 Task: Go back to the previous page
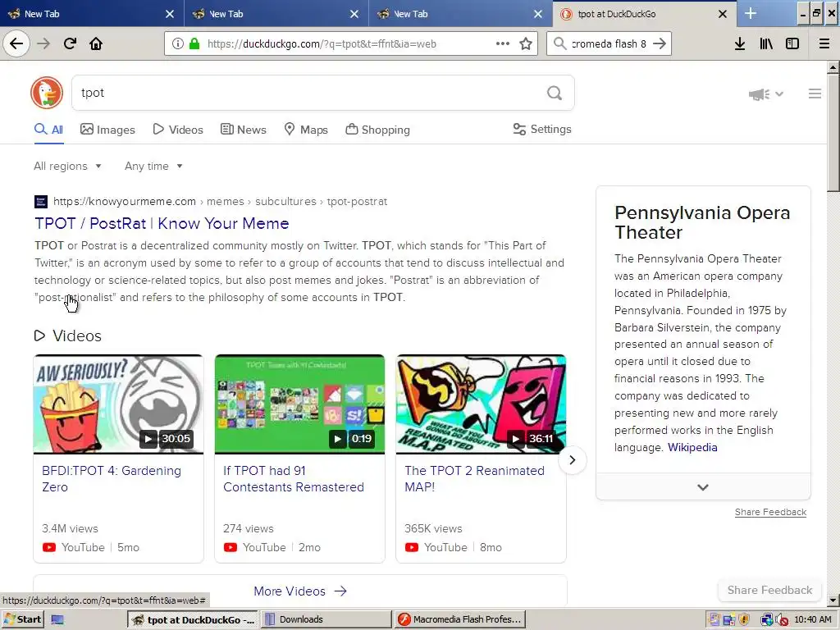click(x=16, y=43)
